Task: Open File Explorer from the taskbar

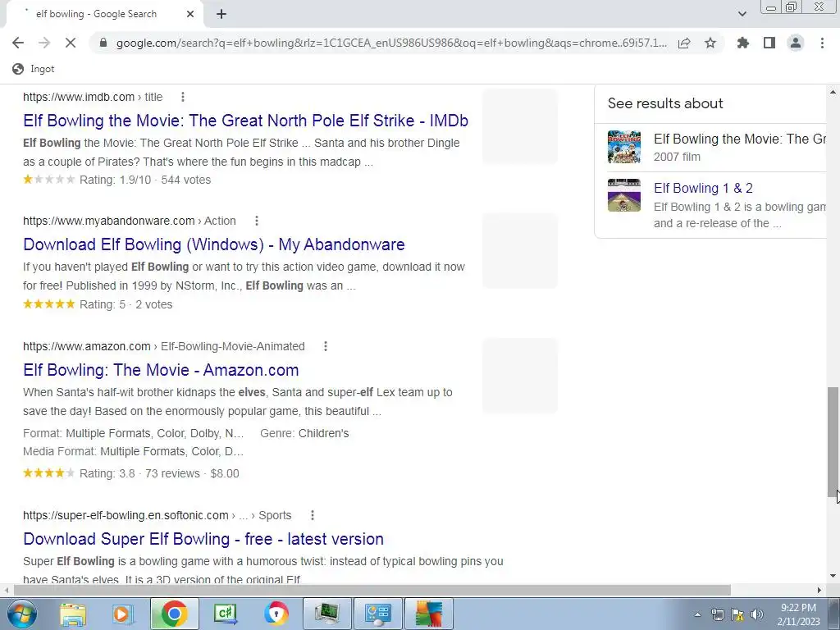Action: click(72, 614)
